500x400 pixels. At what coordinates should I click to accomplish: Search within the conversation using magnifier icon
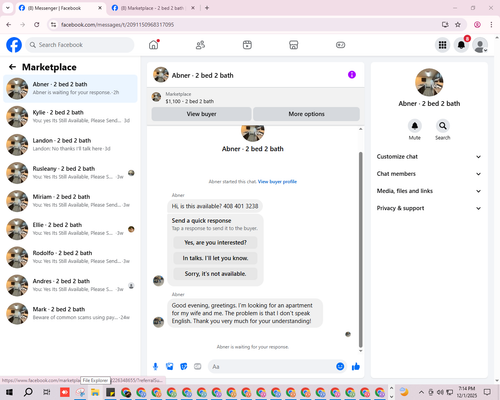pos(443,126)
